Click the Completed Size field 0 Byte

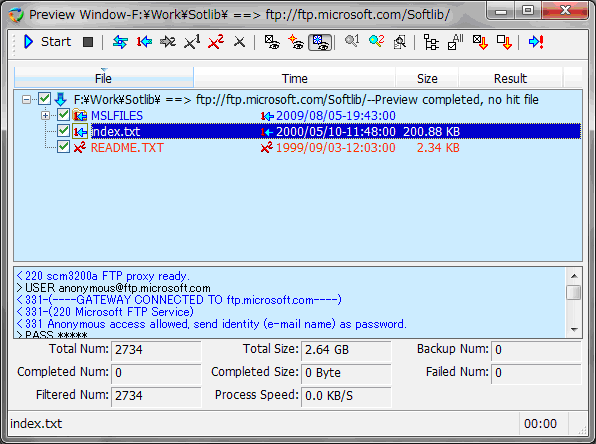pyautogui.click(x=346, y=373)
